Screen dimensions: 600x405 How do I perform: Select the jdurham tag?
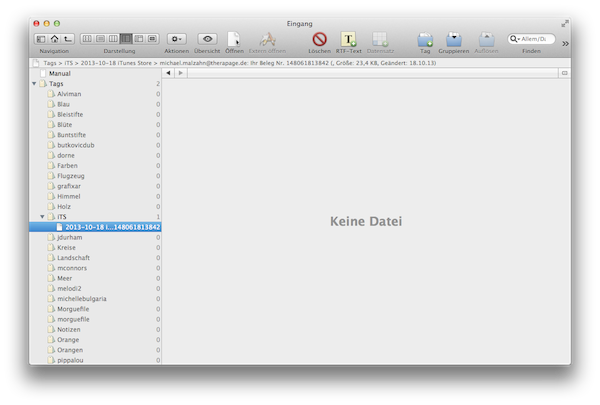[x=95, y=237]
